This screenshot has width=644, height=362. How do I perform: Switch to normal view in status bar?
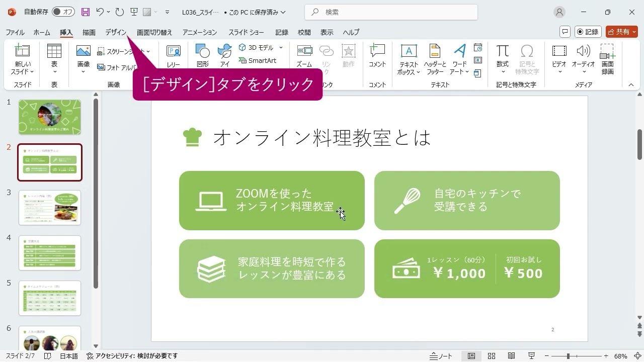pyautogui.click(x=471, y=356)
